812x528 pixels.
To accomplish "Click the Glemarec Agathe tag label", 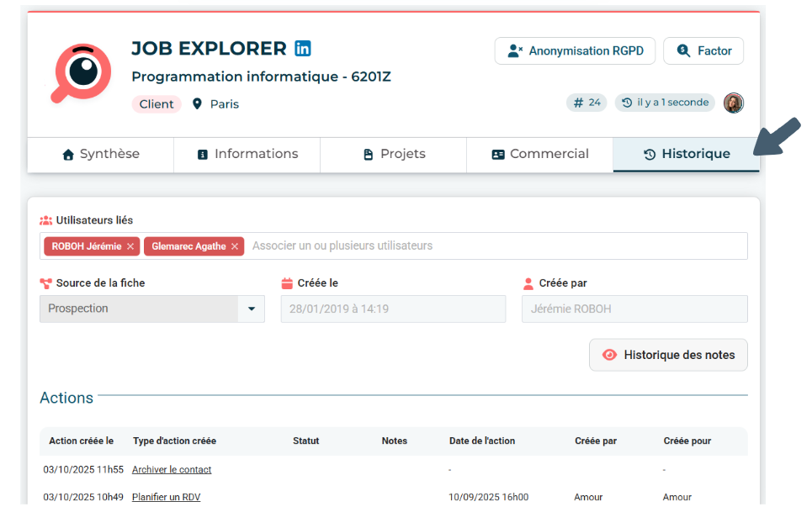I will [x=188, y=246].
